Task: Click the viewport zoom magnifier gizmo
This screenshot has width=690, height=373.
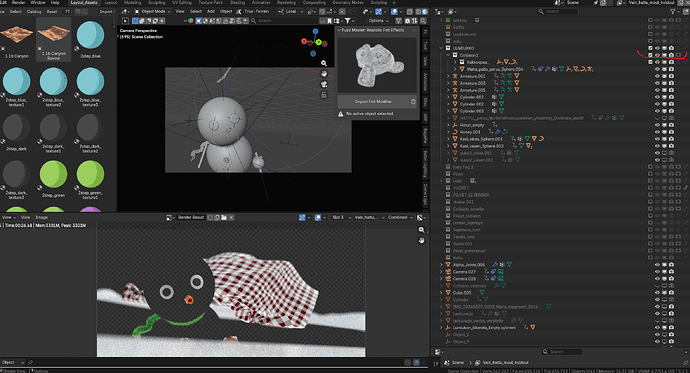Action: tap(324, 63)
